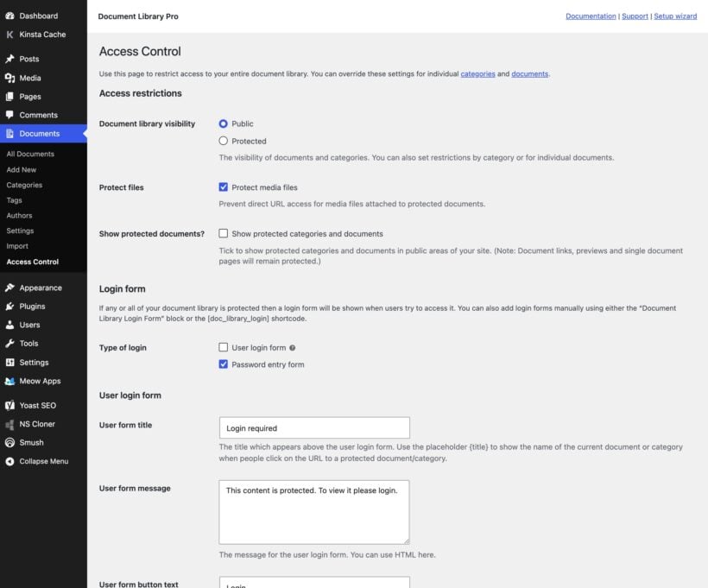Click the Comments speech bubble icon
Screen dimensions: 708x588
(10, 115)
